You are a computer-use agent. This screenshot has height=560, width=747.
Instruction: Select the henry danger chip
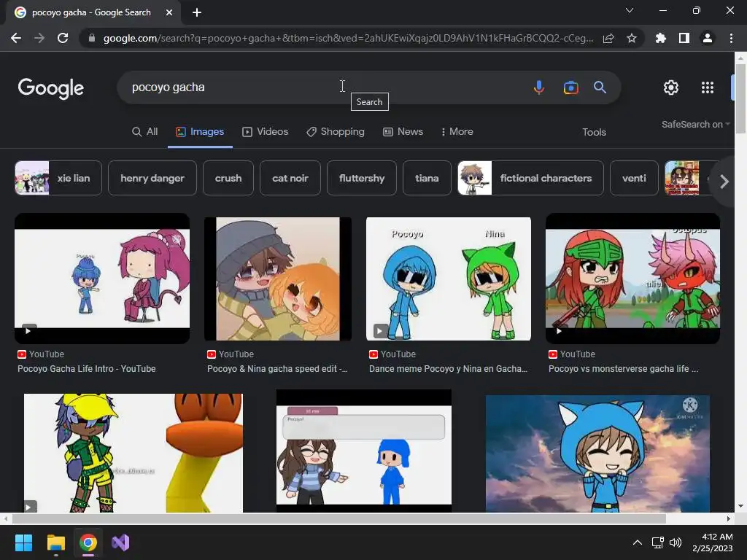[x=152, y=178]
